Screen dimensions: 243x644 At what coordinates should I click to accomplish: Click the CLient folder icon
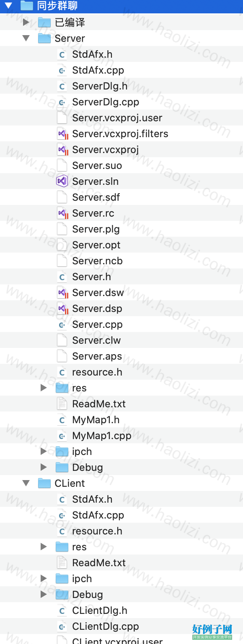(44, 483)
